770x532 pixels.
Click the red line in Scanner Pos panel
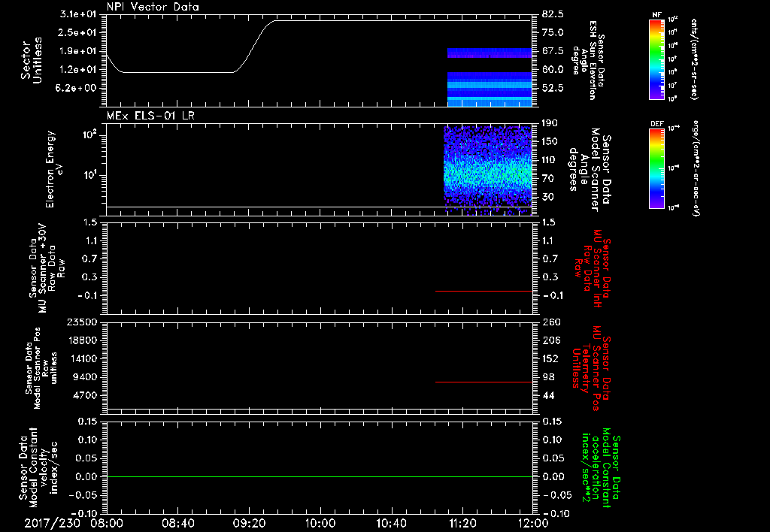[x=484, y=382]
